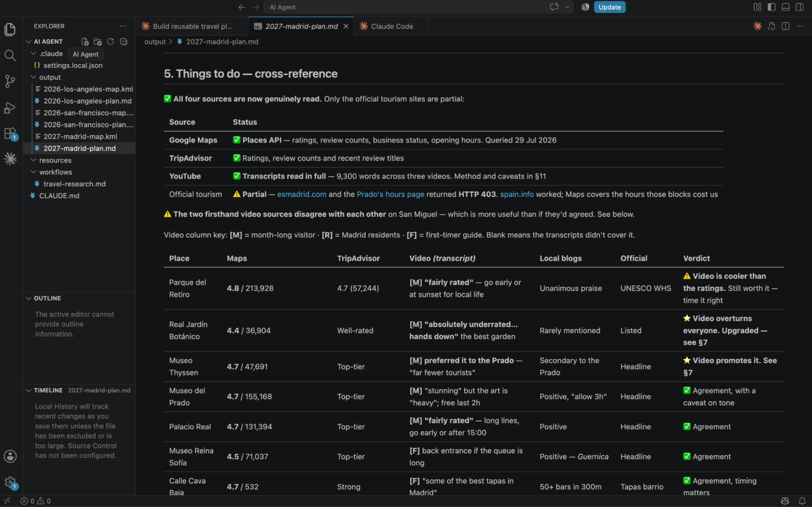812x507 pixels.
Task: Open the Prado's hours page link
Action: (x=391, y=194)
